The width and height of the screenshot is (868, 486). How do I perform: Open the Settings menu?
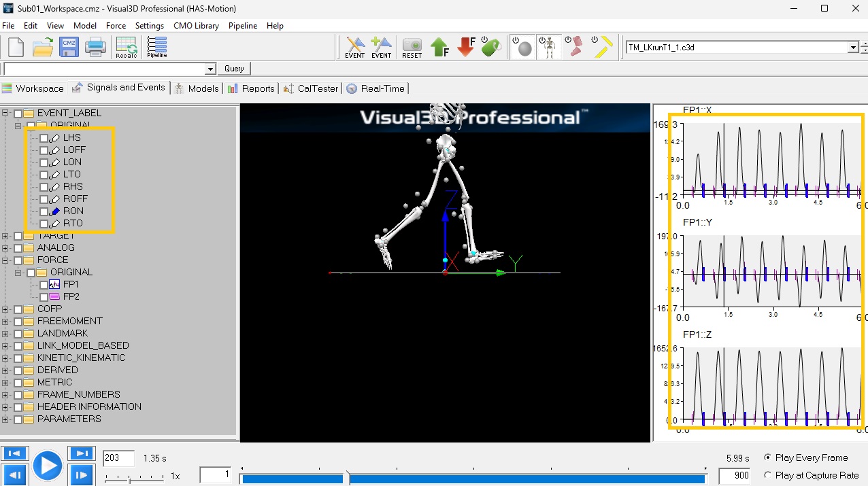pyautogui.click(x=150, y=26)
